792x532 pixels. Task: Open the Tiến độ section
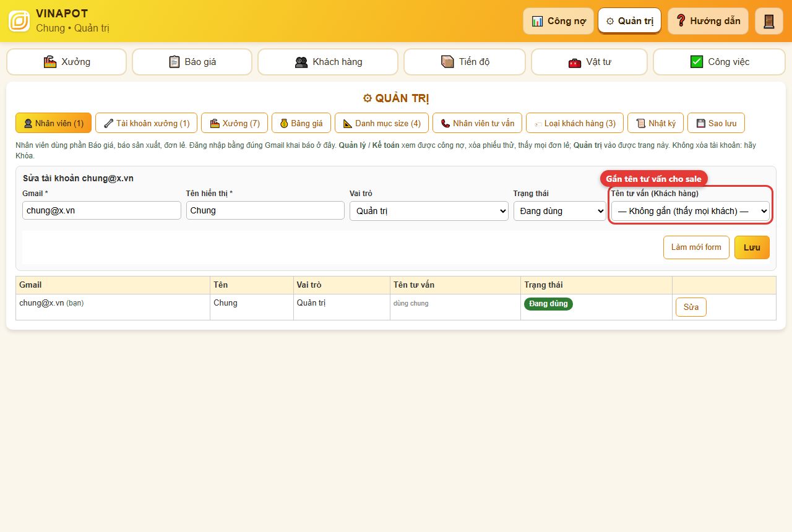click(465, 62)
